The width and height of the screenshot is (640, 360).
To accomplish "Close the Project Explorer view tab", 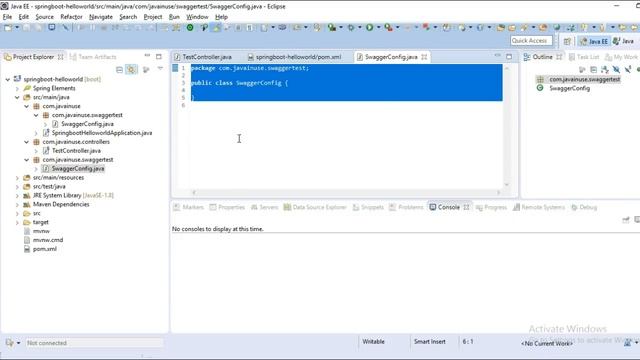I will [x=60, y=57].
